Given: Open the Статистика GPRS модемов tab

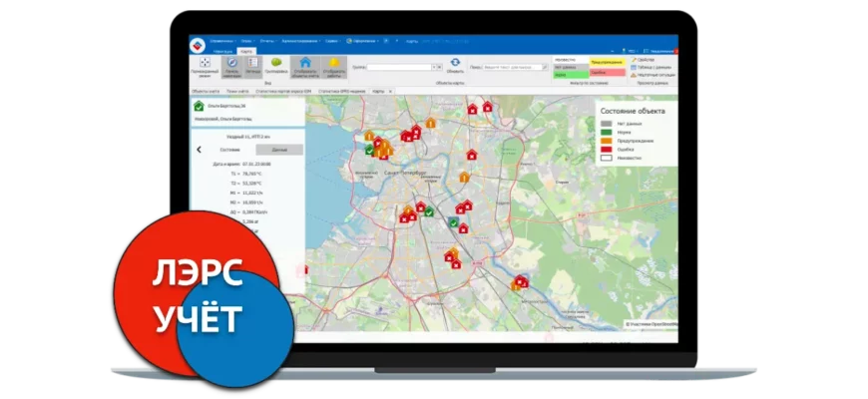Looking at the screenshot, I should [342, 91].
